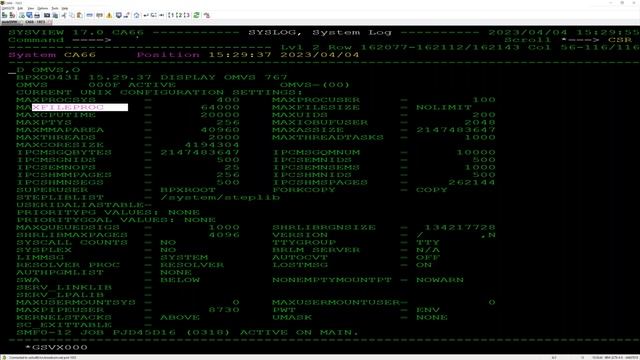Click the SMF0-12 JOB active message line
640x360 pixels.
click(188, 332)
